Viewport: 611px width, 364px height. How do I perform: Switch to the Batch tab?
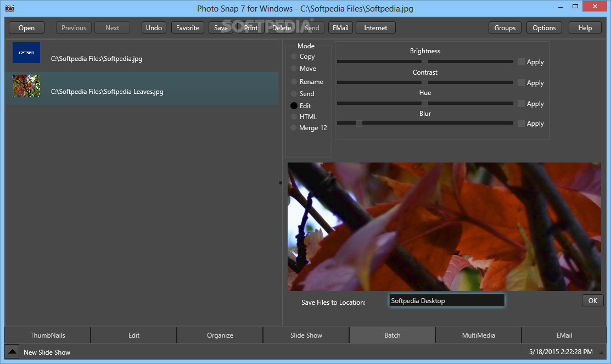click(x=392, y=335)
